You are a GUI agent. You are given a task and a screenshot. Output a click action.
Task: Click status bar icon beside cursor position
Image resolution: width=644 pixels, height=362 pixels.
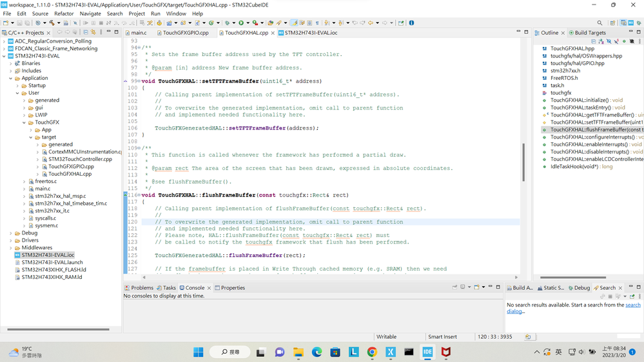[528, 336]
